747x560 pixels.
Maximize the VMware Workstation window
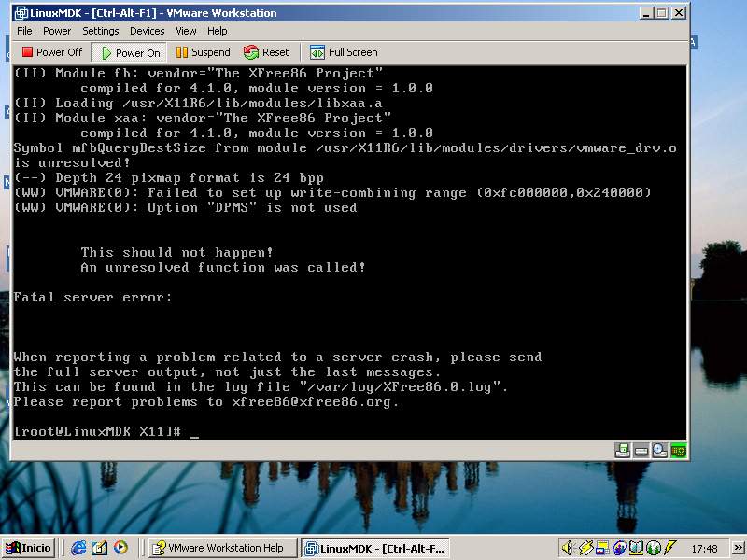pyautogui.click(x=661, y=13)
